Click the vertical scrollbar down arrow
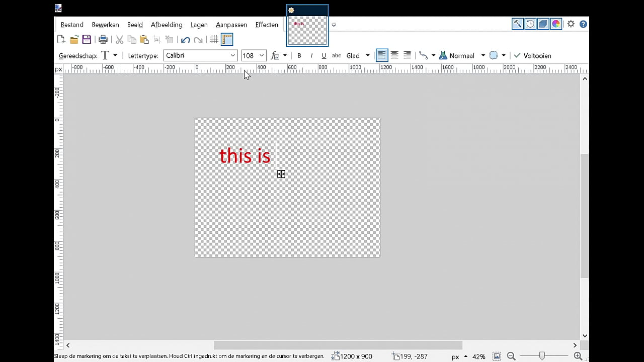Image resolution: width=644 pixels, height=362 pixels. click(585, 336)
